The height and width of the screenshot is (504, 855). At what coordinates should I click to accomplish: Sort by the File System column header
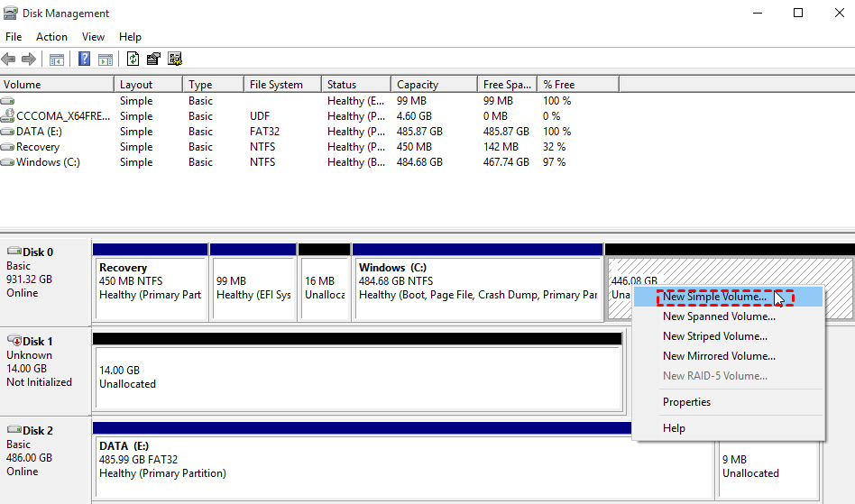(283, 85)
